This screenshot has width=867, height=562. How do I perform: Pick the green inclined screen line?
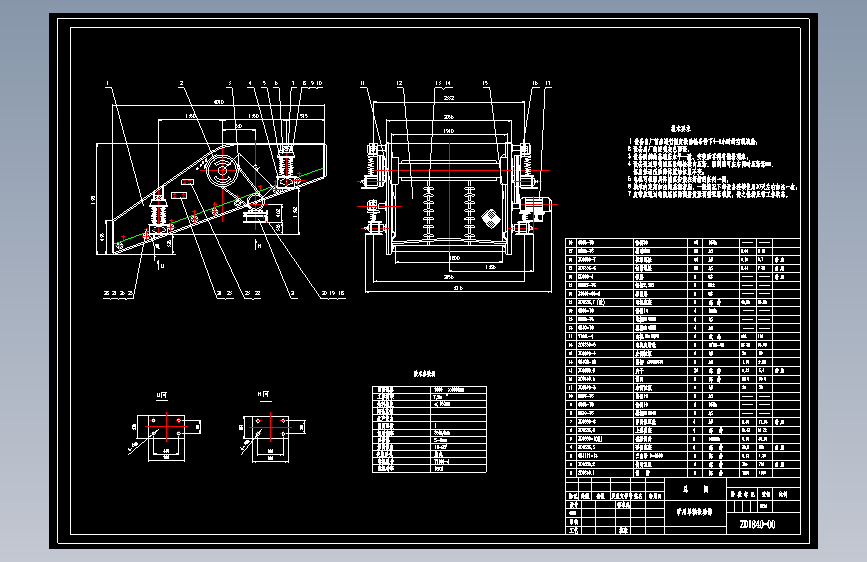(220, 206)
